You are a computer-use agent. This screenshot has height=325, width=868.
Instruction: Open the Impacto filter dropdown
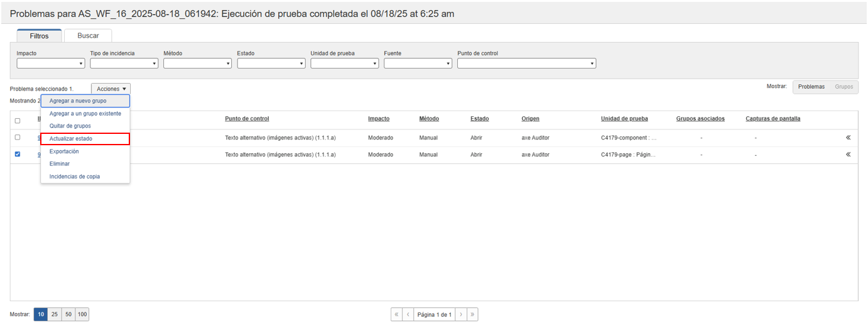[x=50, y=63]
